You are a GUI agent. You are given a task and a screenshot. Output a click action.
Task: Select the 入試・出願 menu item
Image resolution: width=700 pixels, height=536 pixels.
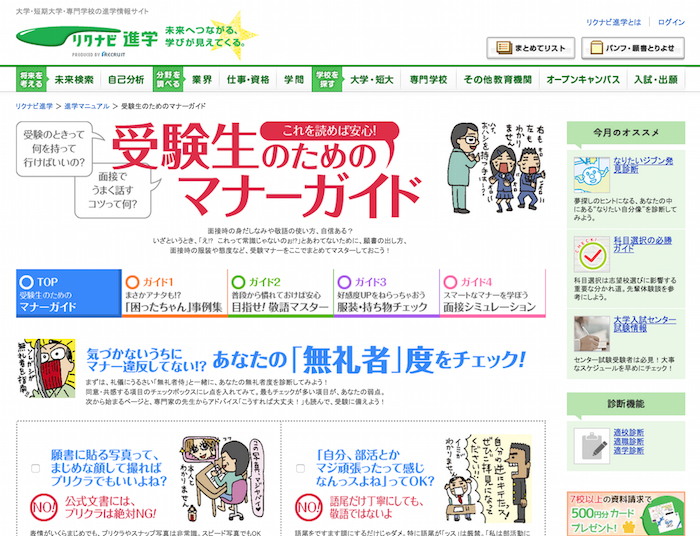click(x=656, y=80)
